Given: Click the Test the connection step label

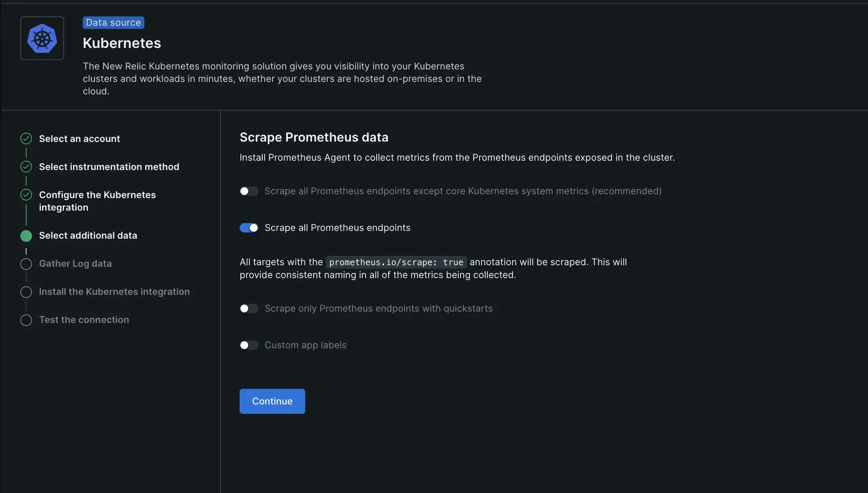Looking at the screenshot, I should pyautogui.click(x=84, y=319).
